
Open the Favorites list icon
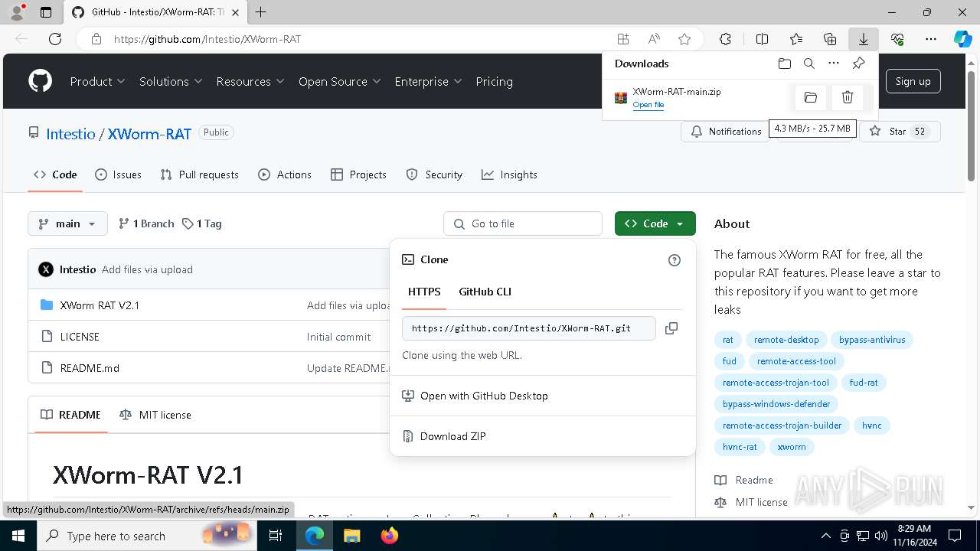[796, 39]
